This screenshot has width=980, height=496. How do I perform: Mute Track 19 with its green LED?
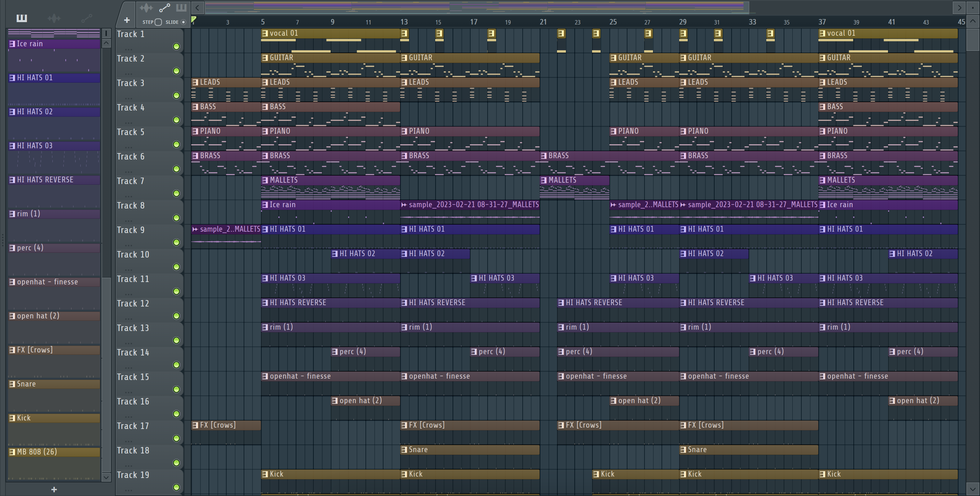click(x=177, y=487)
